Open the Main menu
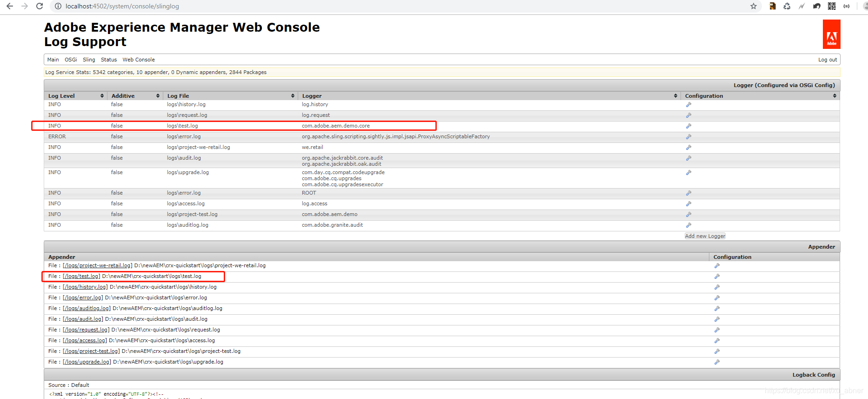 pos(53,60)
